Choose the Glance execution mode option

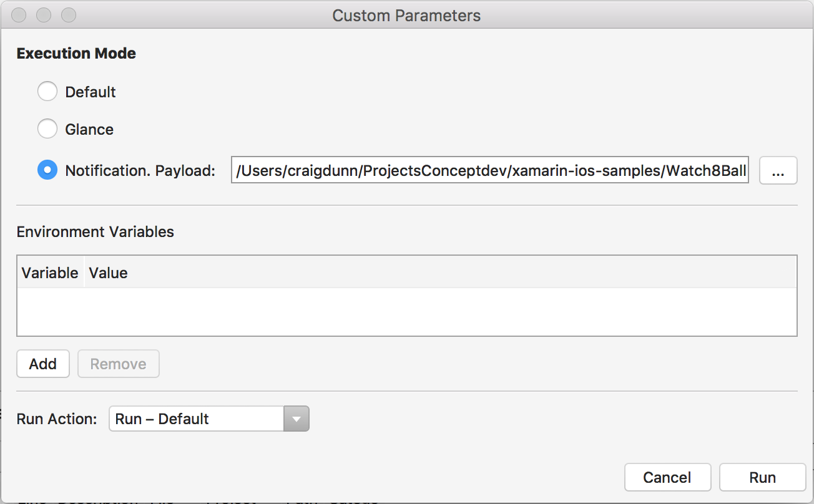point(47,129)
